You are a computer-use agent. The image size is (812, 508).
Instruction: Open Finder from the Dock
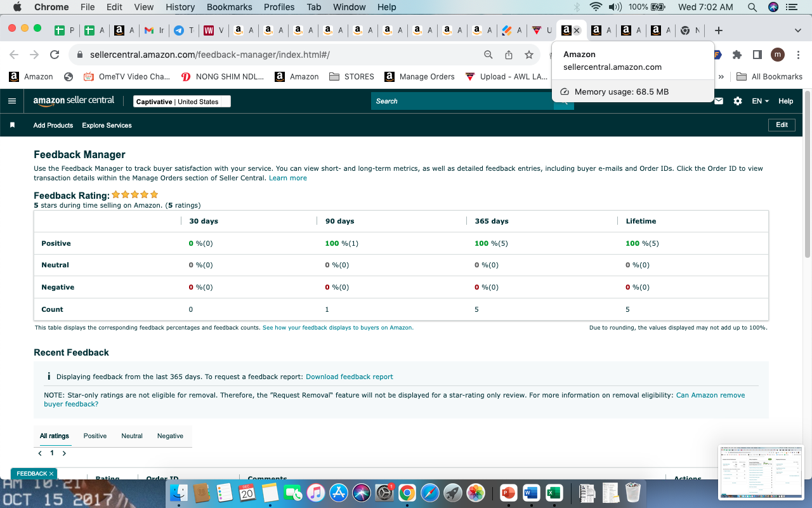pos(180,493)
